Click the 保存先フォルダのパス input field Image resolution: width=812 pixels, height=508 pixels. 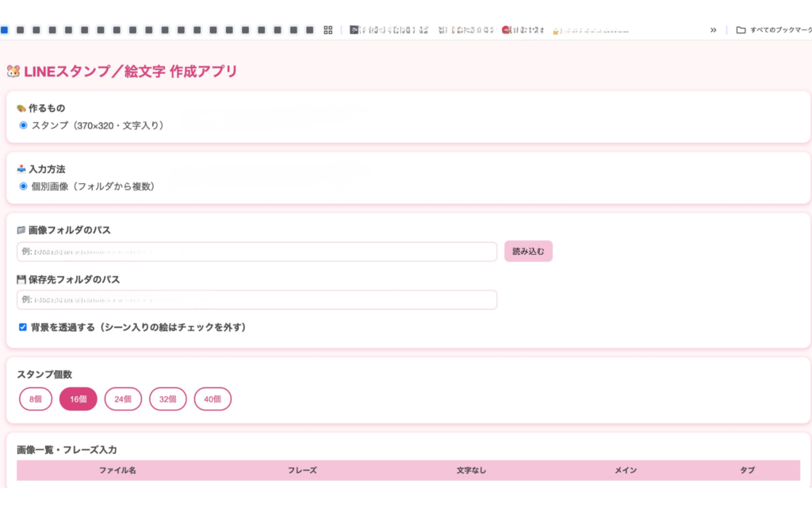(x=257, y=299)
